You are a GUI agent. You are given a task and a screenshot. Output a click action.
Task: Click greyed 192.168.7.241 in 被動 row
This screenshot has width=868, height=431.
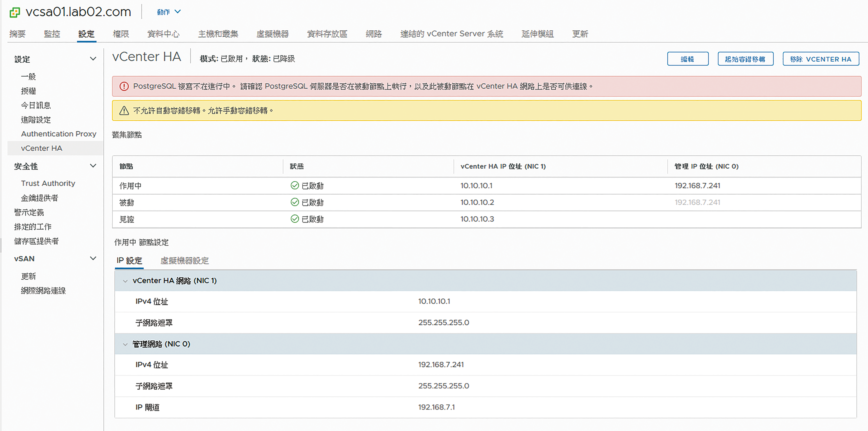(697, 202)
